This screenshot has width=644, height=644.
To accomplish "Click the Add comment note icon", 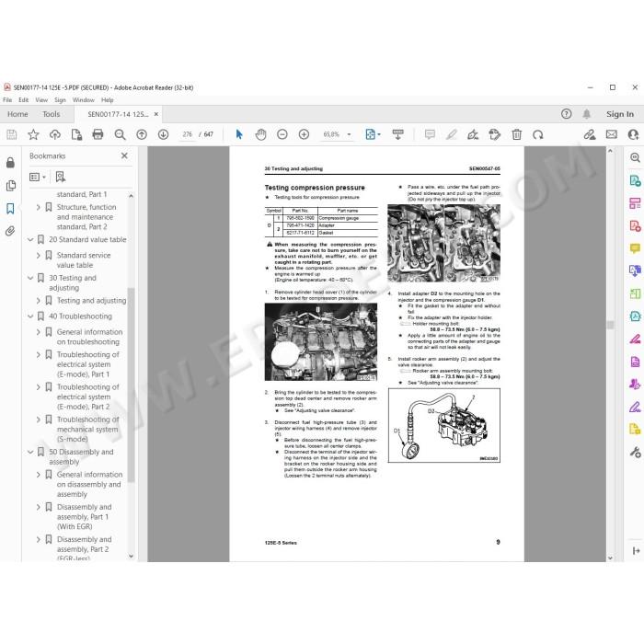I will [430, 134].
